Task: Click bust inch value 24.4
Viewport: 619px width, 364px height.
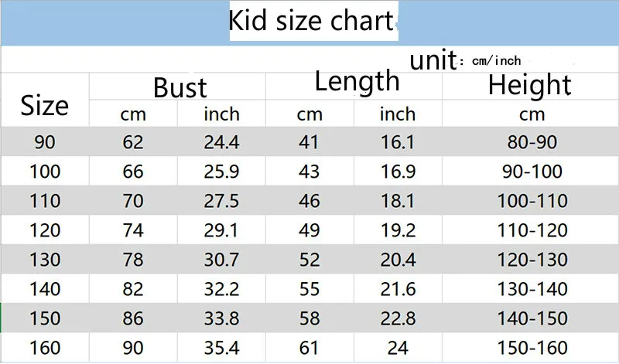Action: click(221, 142)
